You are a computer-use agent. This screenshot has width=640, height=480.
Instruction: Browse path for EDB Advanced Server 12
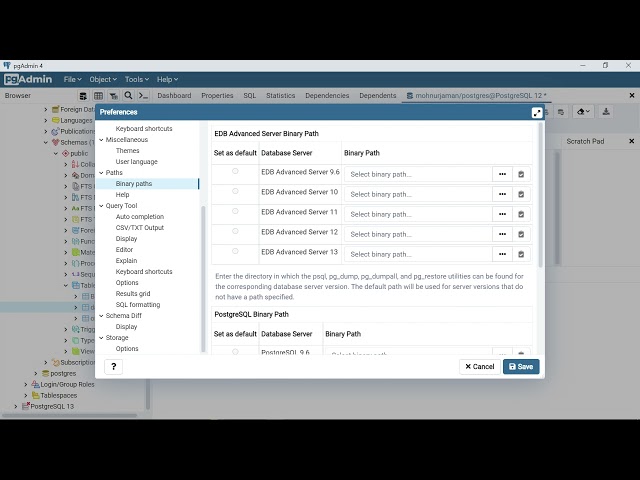coord(502,234)
